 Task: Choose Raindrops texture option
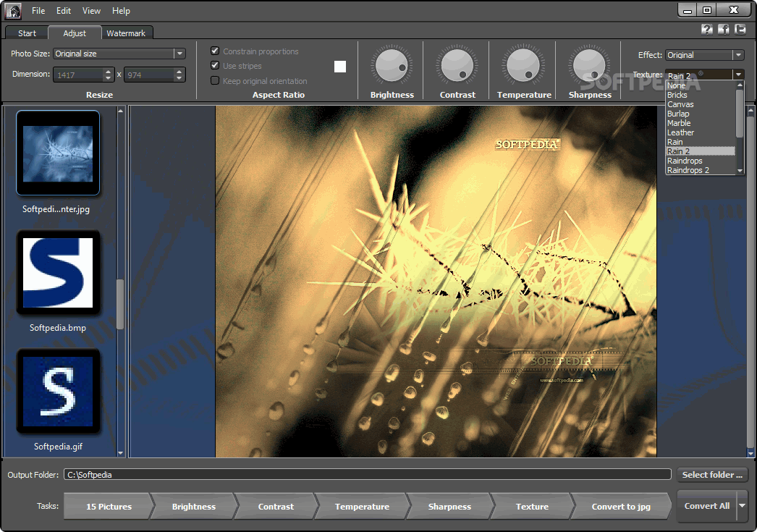pyautogui.click(x=701, y=161)
